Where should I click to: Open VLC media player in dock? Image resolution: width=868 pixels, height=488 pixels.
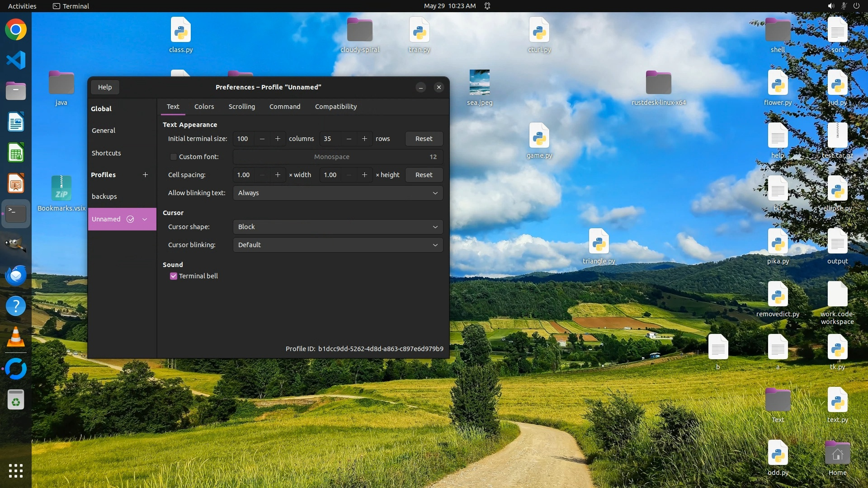pos(16,337)
